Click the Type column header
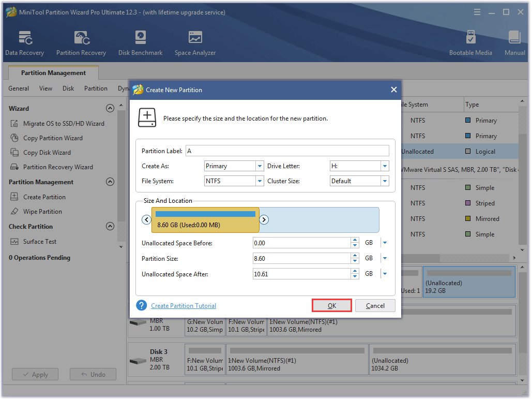Viewport: 532px width, 399px height. (491, 105)
